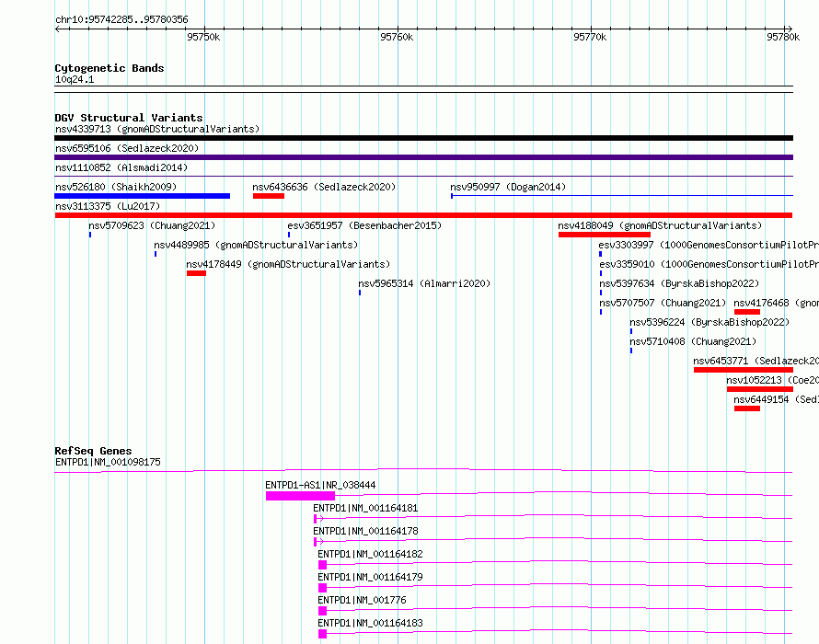
Task: Select the nsv3113375 (Lu2017) label
Action: pyautogui.click(x=108, y=206)
